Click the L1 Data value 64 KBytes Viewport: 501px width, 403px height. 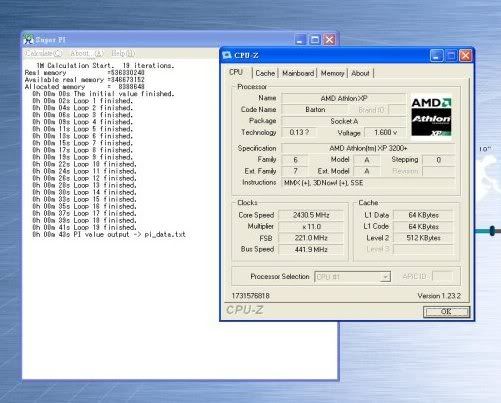(423, 215)
